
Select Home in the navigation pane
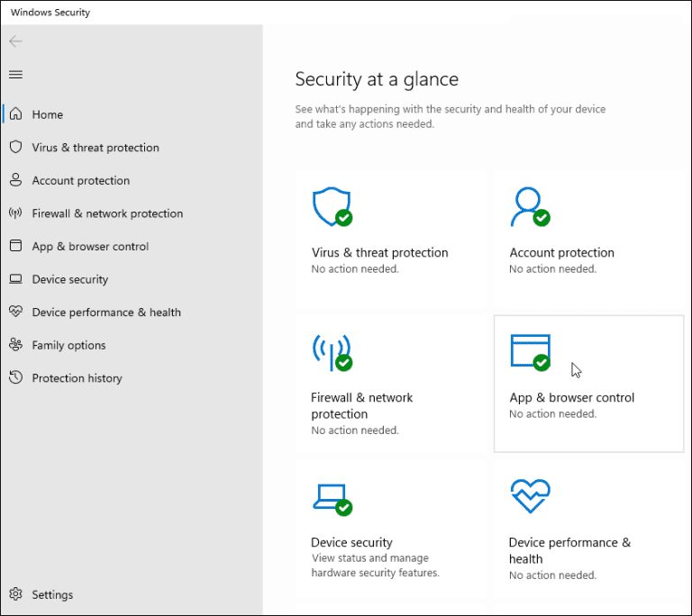click(x=47, y=114)
